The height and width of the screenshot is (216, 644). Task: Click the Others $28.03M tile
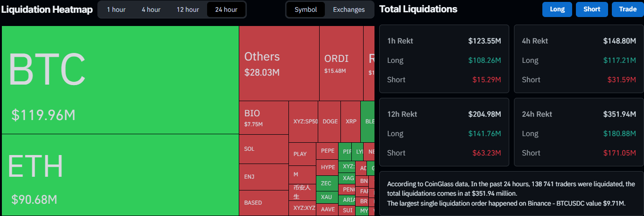279,63
